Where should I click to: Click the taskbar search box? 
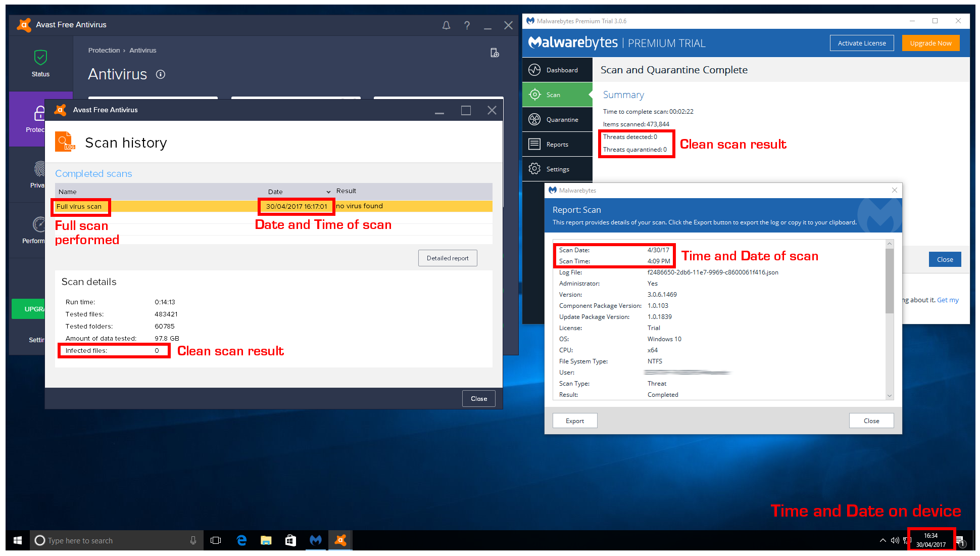(117, 540)
